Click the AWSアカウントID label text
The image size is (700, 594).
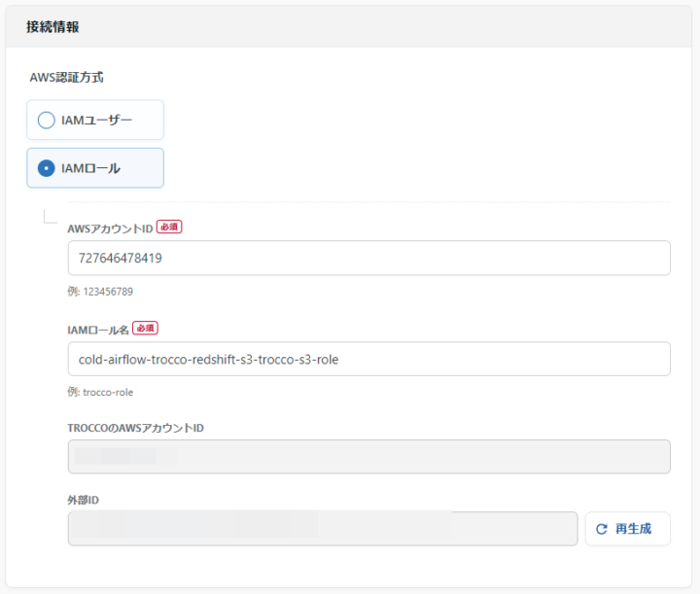110,228
